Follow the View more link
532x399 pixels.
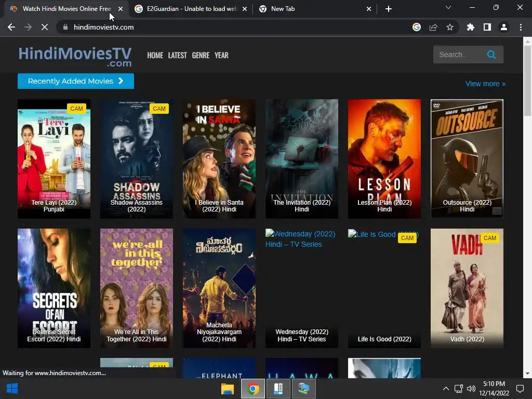[485, 84]
